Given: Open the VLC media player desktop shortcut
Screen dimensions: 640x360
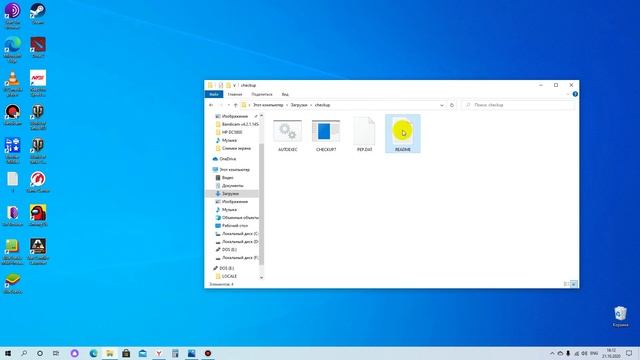Looking at the screenshot, I should [13, 83].
